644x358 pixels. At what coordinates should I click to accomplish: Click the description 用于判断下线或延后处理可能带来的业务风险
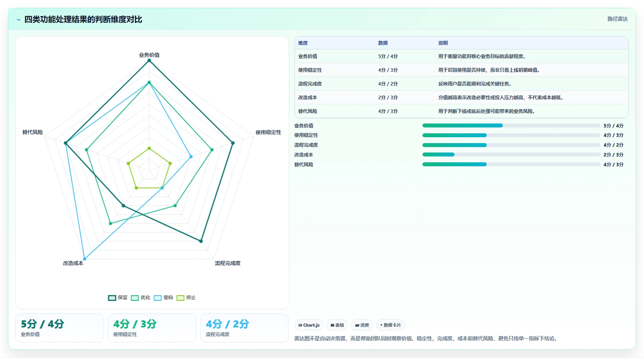pos(486,111)
